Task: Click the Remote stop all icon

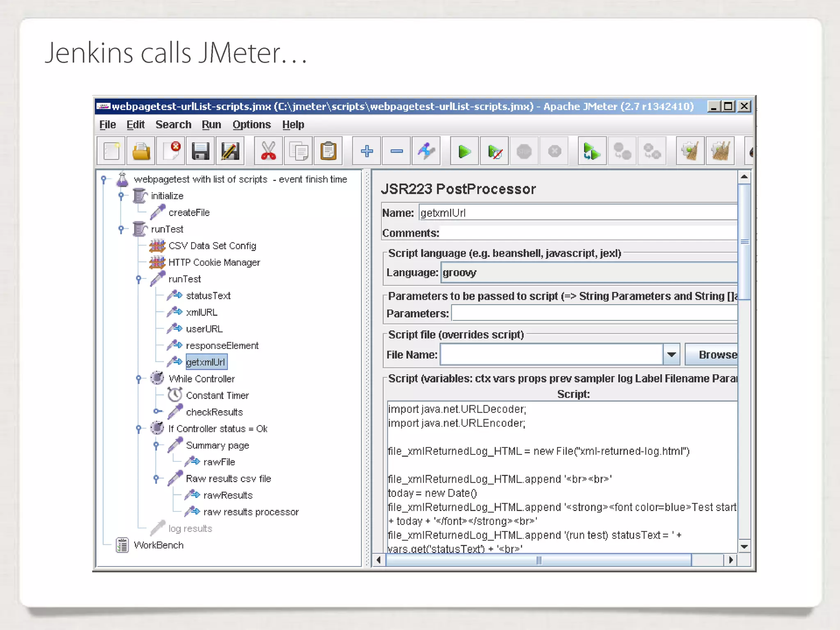Action: coord(622,151)
